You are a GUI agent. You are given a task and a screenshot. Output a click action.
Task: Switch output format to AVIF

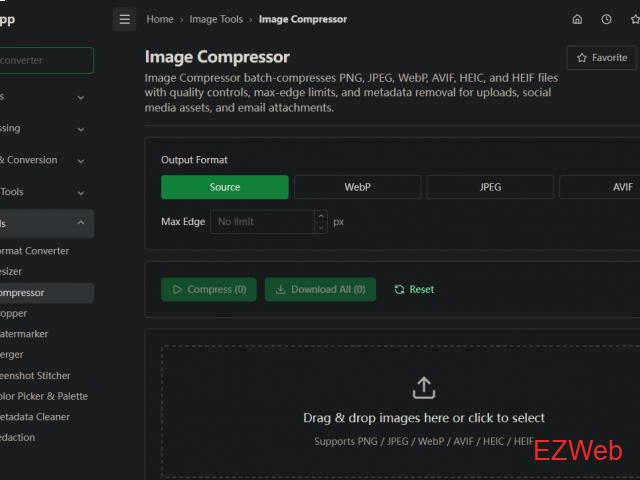pos(610,187)
